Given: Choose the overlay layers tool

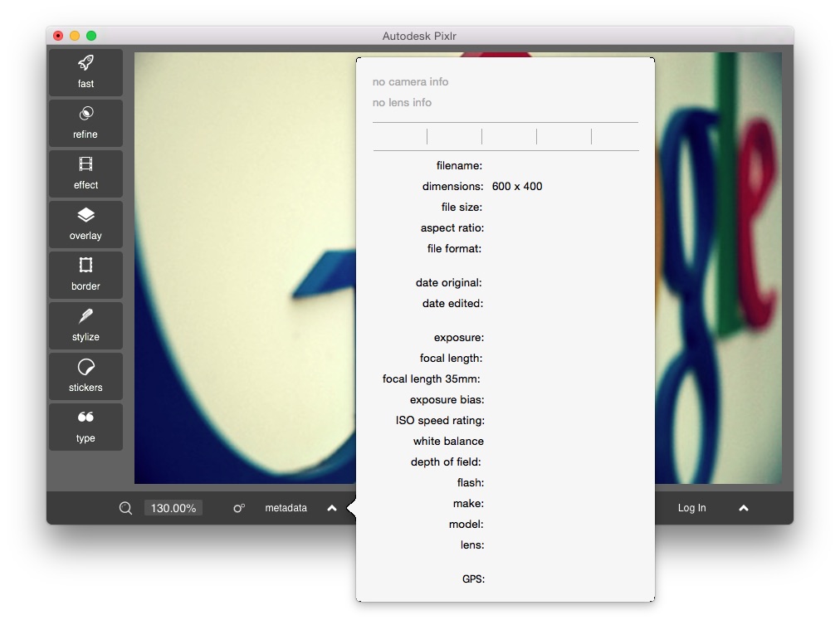Looking at the screenshot, I should (85, 224).
